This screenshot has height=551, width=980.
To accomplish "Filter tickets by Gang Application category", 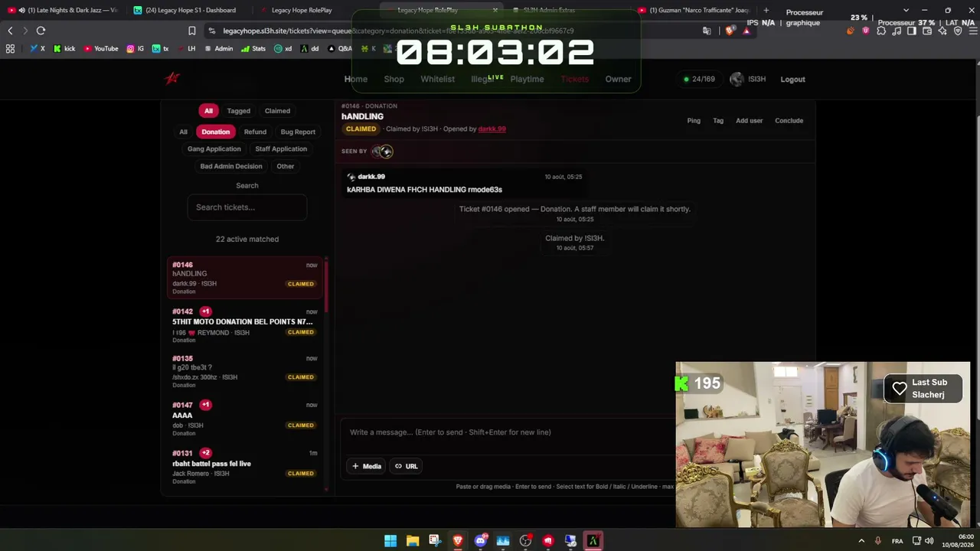I will (x=214, y=149).
